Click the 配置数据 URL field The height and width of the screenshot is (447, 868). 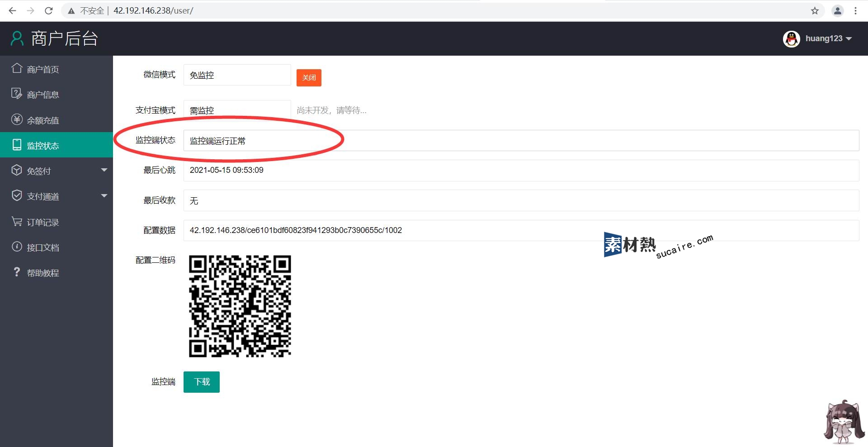(521, 230)
